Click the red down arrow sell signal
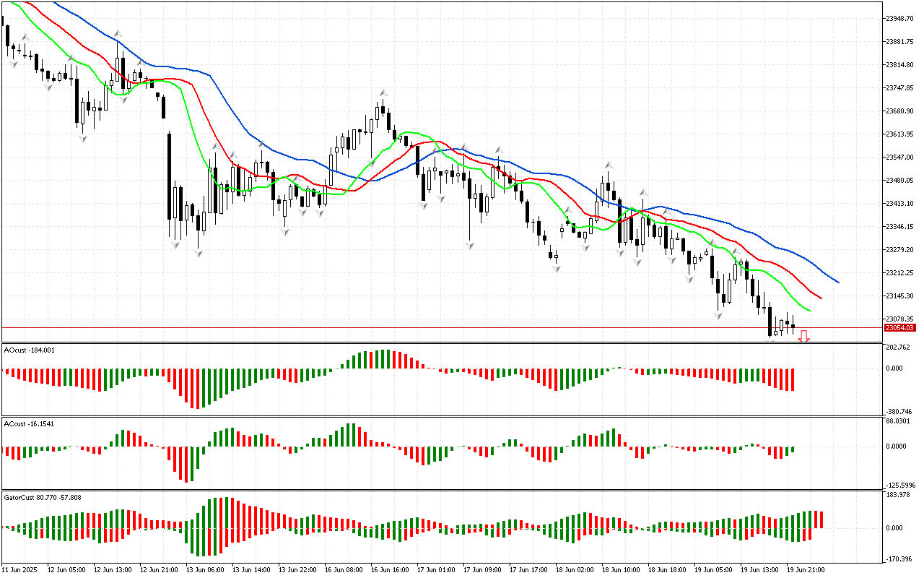The width and height of the screenshot is (924, 578). pos(803,336)
